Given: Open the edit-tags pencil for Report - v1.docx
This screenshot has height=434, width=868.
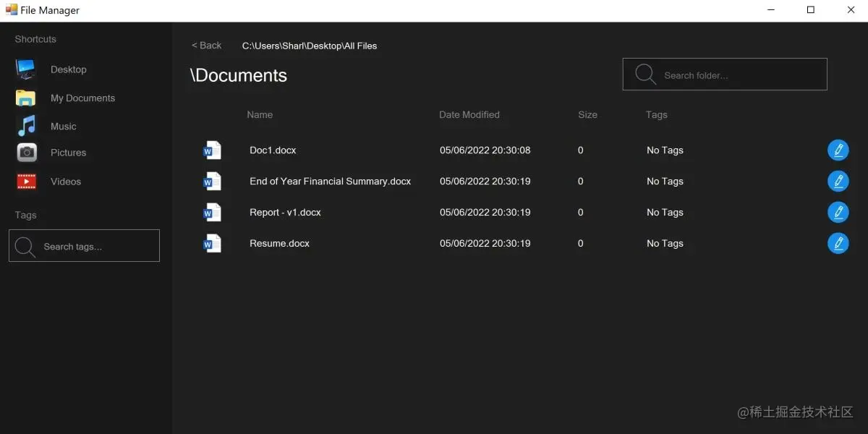Looking at the screenshot, I should tap(838, 212).
